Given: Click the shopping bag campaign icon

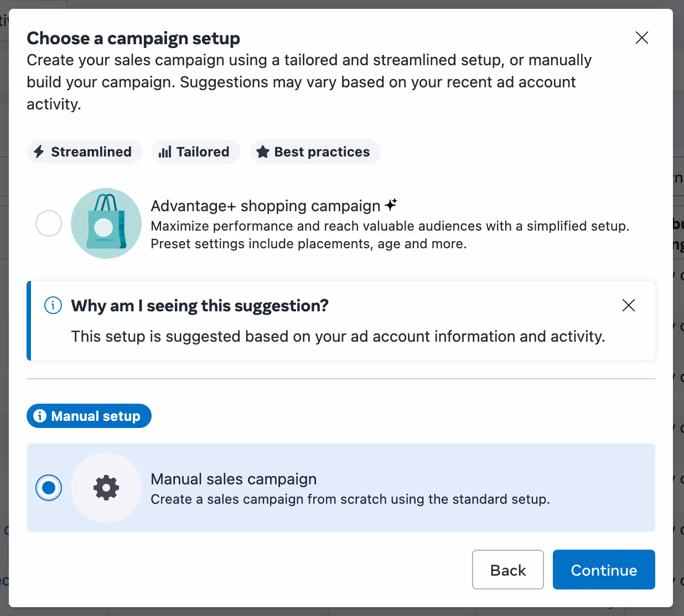Looking at the screenshot, I should pyautogui.click(x=106, y=223).
